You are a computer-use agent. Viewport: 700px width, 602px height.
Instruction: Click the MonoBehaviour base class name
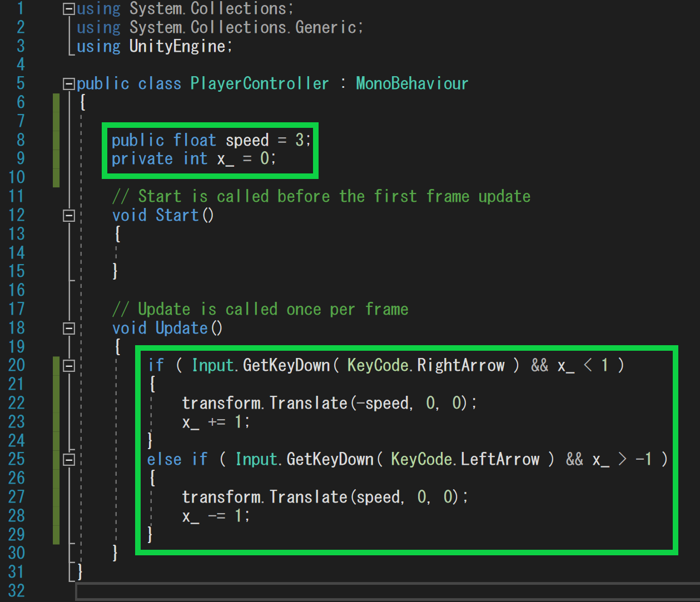click(411, 84)
